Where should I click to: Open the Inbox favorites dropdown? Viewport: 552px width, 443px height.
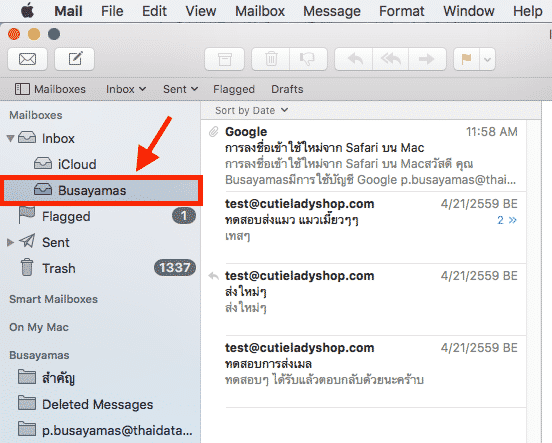pyautogui.click(x=126, y=89)
